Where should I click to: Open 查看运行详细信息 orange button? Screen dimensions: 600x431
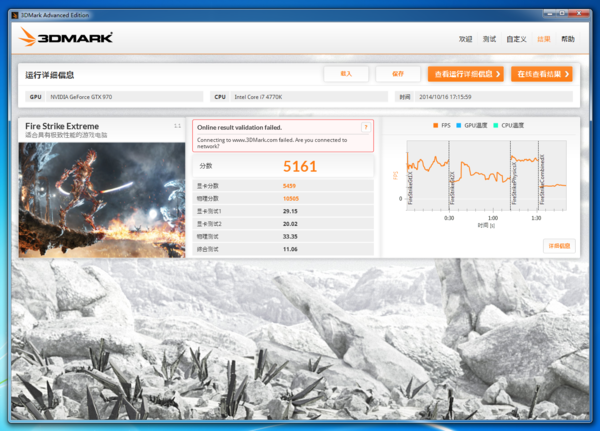[466, 74]
